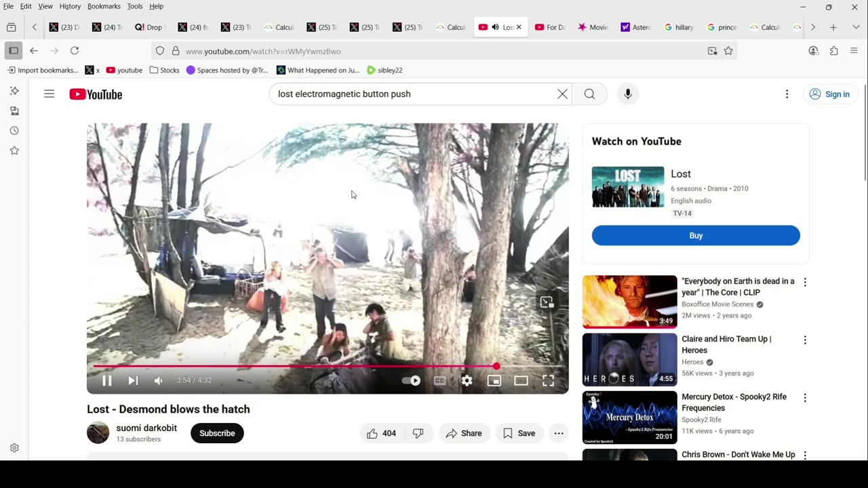Viewport: 868px width, 488px height.
Task: Subscribe to suomi darkobit
Action: click(217, 433)
